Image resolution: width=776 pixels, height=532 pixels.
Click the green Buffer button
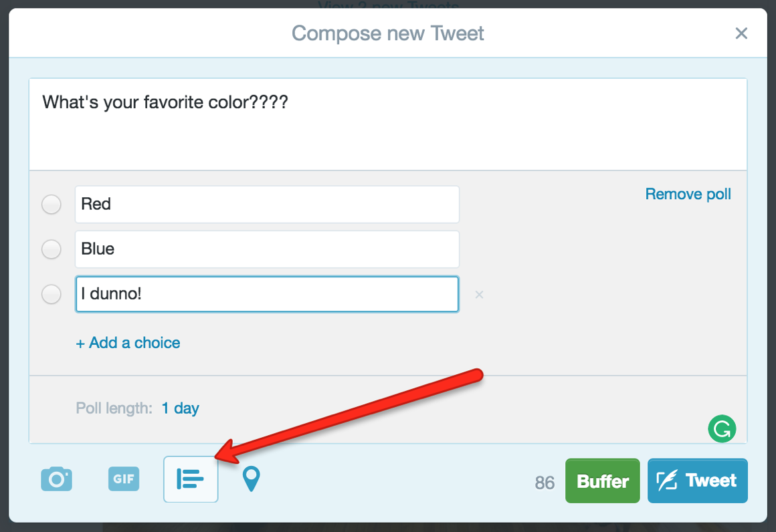click(602, 480)
